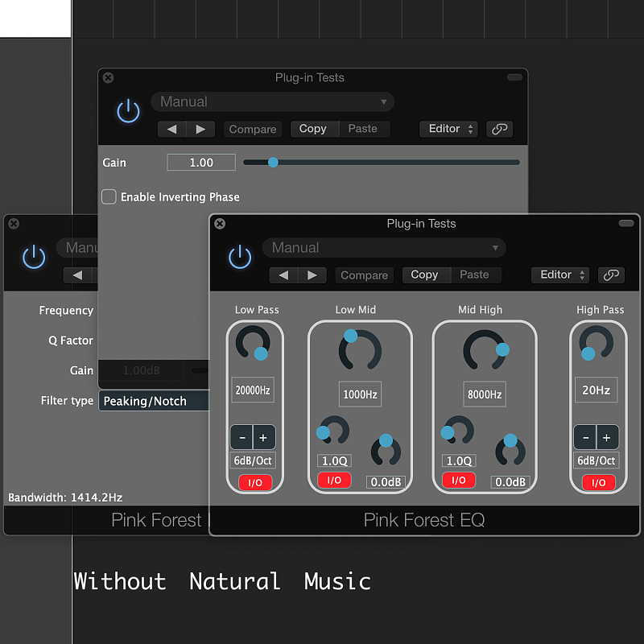Open Editor view menu in EQ window
The width and height of the screenshot is (644, 644).
(x=560, y=275)
